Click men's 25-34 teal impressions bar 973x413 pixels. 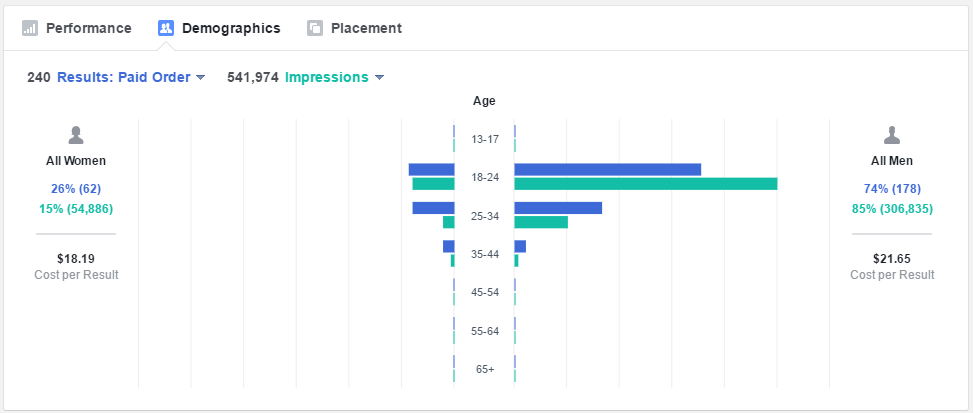tap(541, 222)
